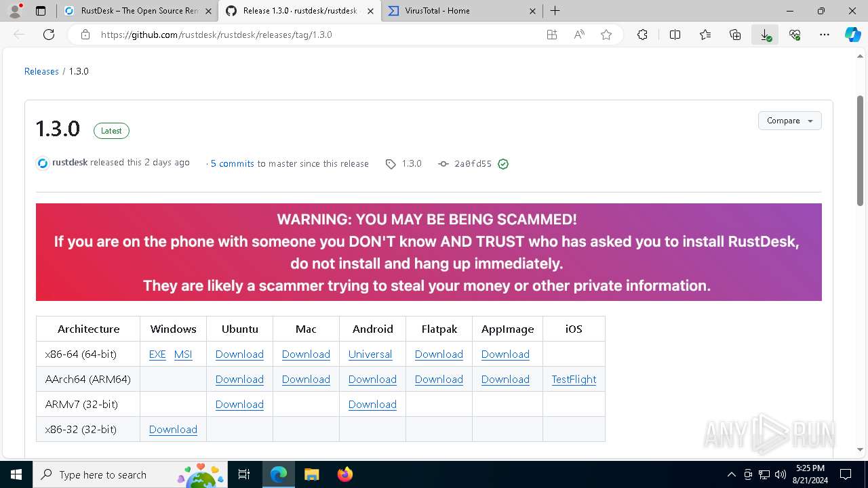
Task: Click the Latest release badge
Action: coord(111,131)
